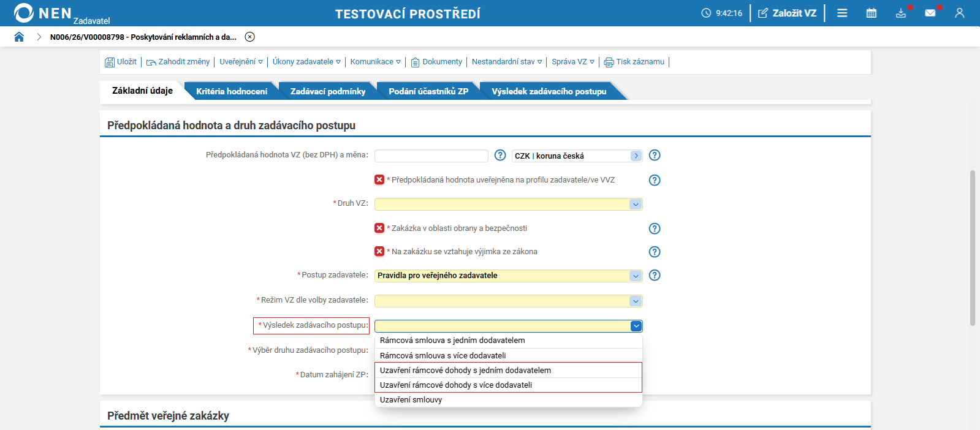
Task: Open Režim VZ dle volby zadavatele dropdown
Action: (x=508, y=301)
